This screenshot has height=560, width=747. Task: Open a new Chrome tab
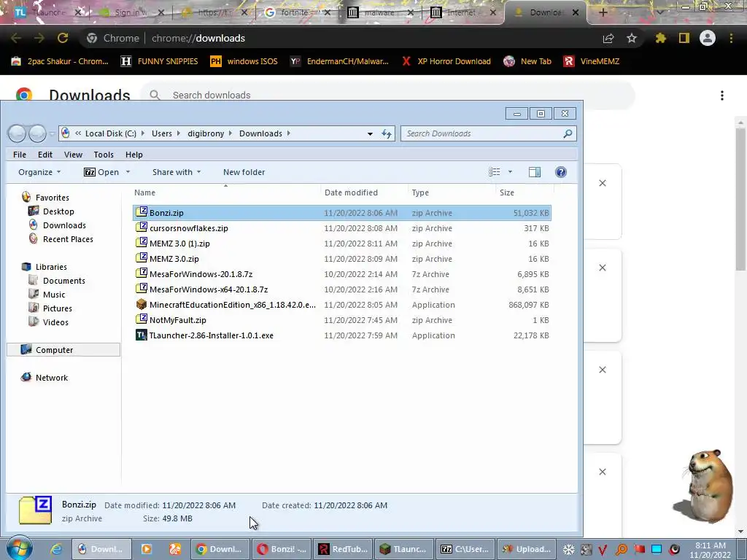pos(603,12)
